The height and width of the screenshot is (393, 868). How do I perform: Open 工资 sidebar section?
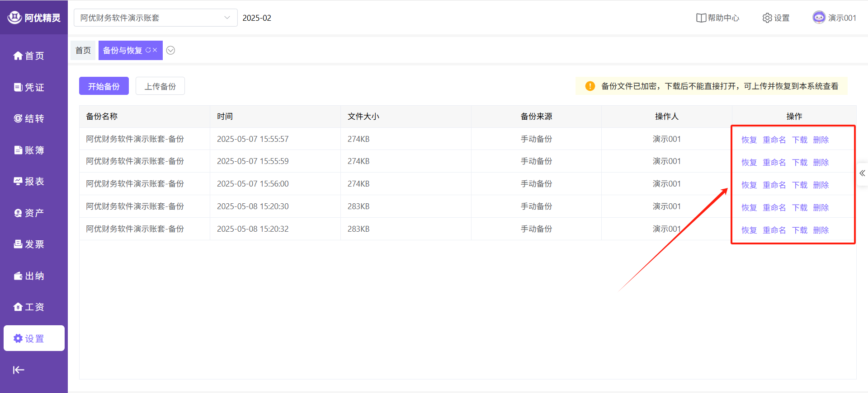coord(29,307)
